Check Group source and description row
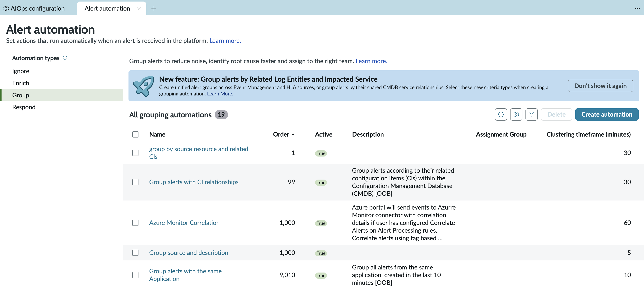644x290 pixels. (x=135, y=253)
